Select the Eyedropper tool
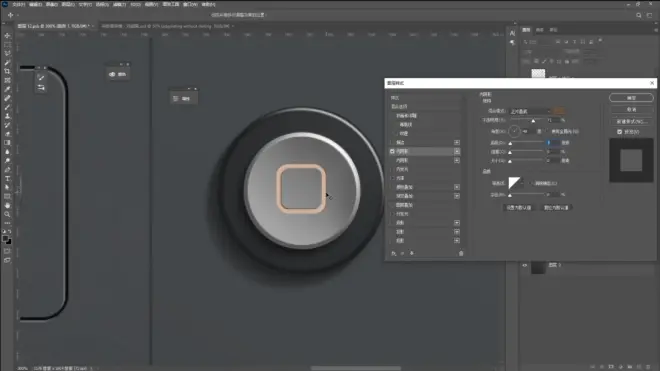This screenshot has height=371, width=660. (7, 89)
